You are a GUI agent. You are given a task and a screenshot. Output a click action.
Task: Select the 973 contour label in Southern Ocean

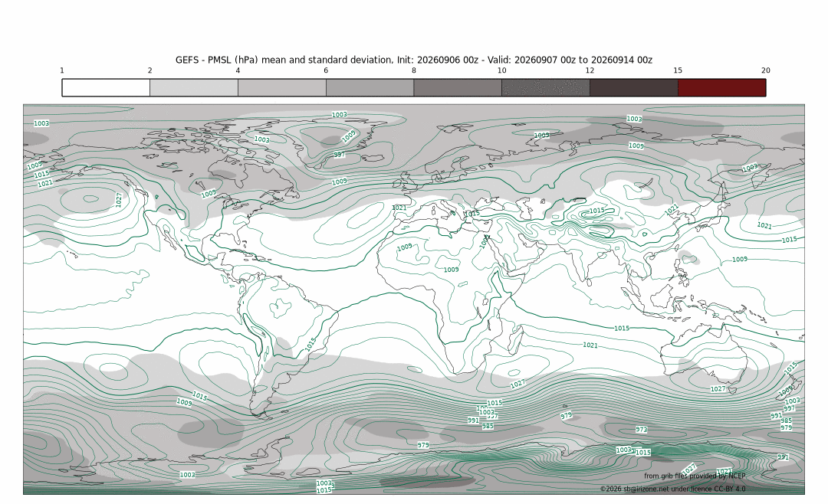coord(641,430)
